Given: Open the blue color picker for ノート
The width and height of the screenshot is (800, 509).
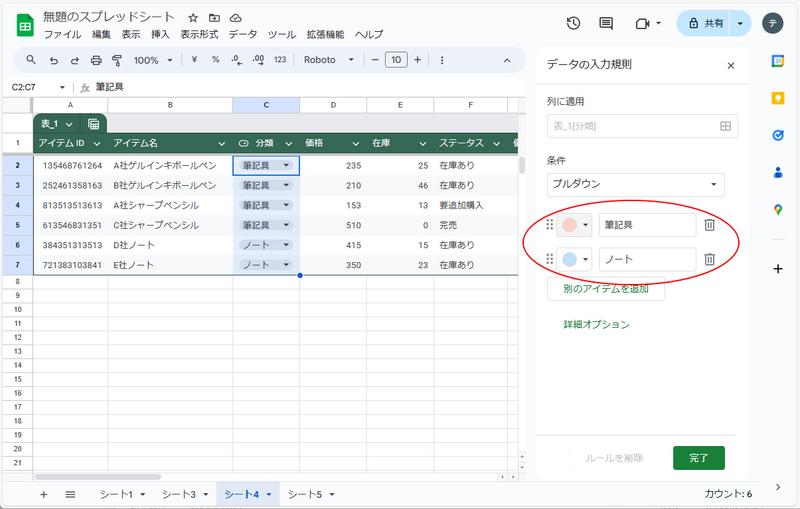Looking at the screenshot, I should tap(574, 260).
